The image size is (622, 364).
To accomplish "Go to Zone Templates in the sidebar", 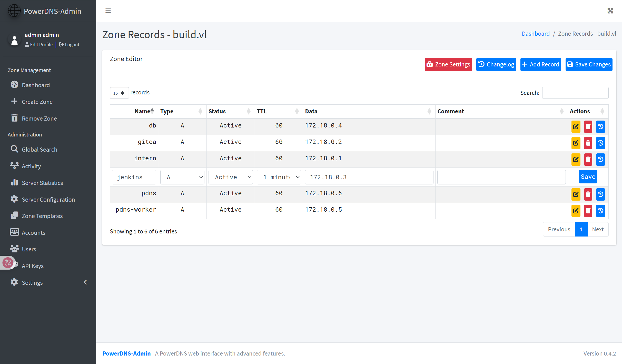I will [42, 216].
